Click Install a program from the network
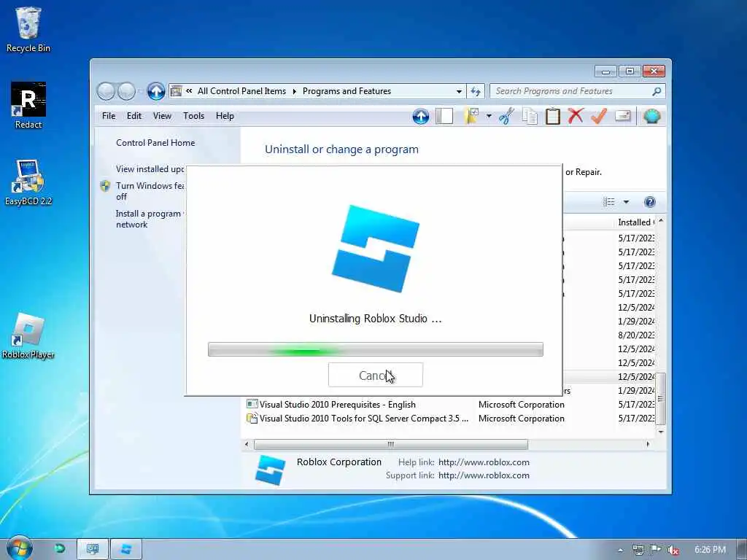Viewport: 747px width, 560px height. (148, 219)
